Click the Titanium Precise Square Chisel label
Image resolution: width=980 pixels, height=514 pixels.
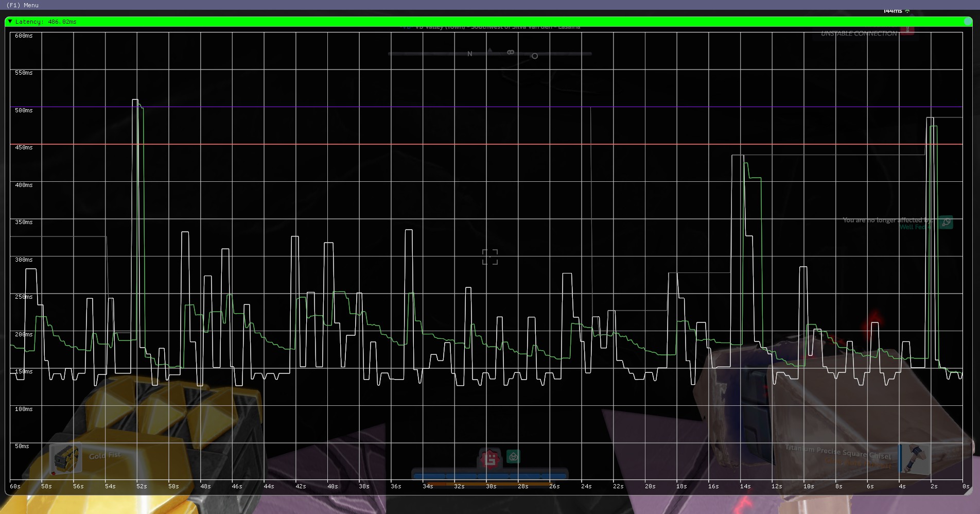pyautogui.click(x=838, y=452)
